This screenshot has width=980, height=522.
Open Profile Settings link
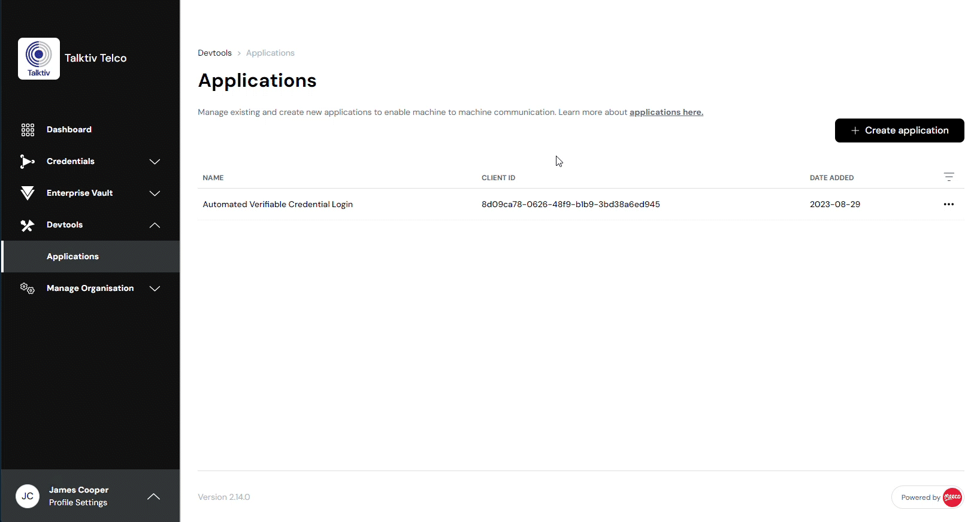[x=78, y=503]
